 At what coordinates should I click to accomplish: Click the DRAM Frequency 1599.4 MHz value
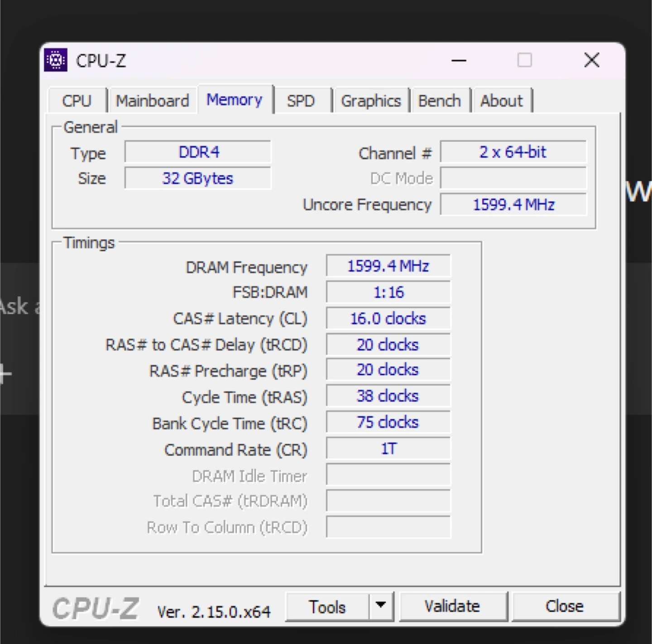388,266
